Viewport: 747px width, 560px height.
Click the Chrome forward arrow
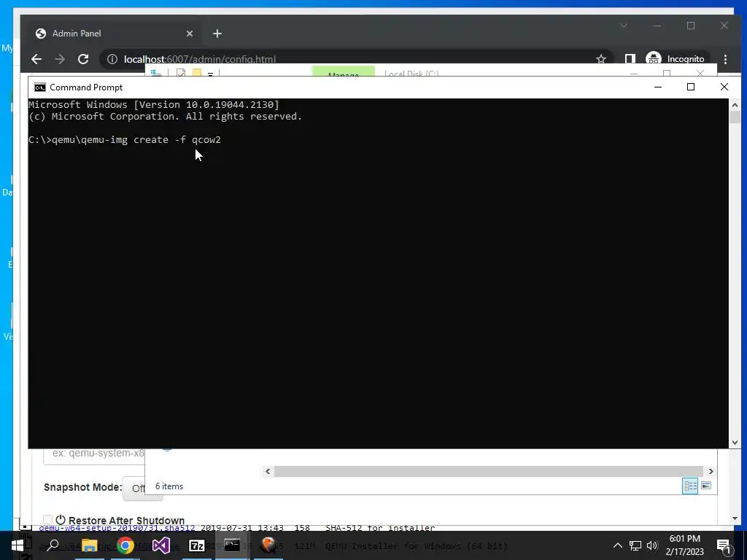(60, 59)
